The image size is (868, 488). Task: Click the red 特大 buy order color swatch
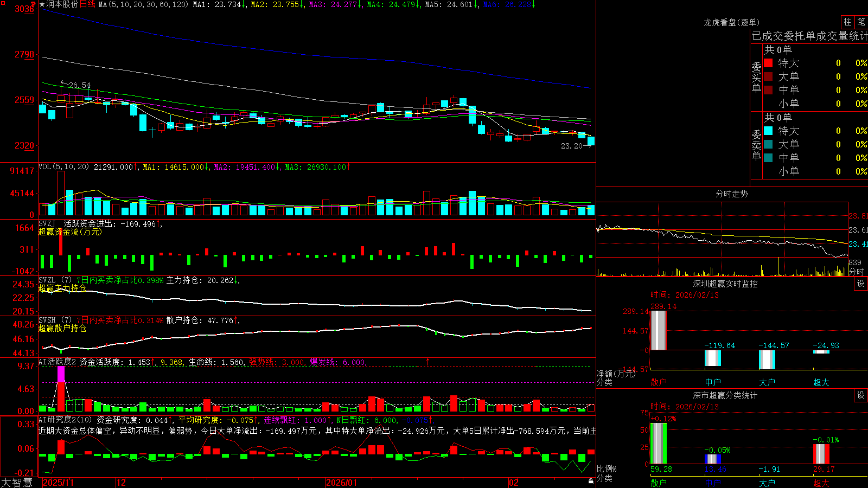768,63
